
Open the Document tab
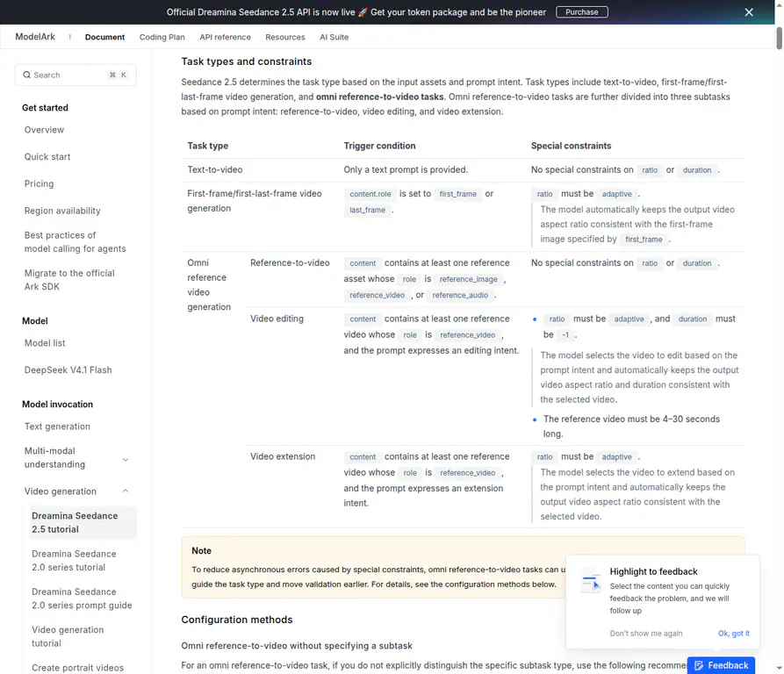point(104,37)
